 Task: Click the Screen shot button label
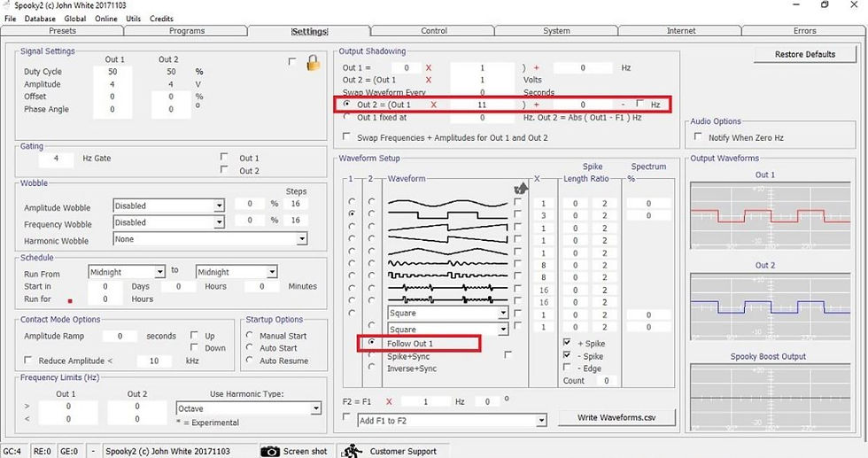(x=305, y=451)
